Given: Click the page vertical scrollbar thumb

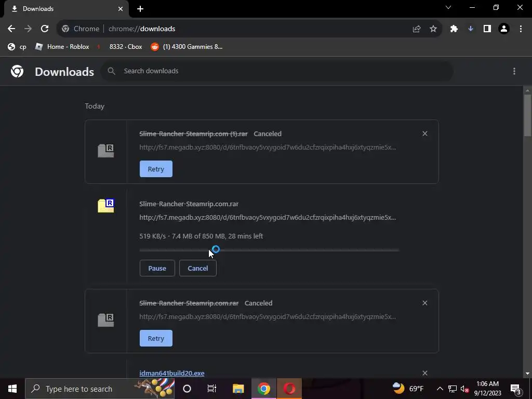Looking at the screenshot, I should click(527, 115).
